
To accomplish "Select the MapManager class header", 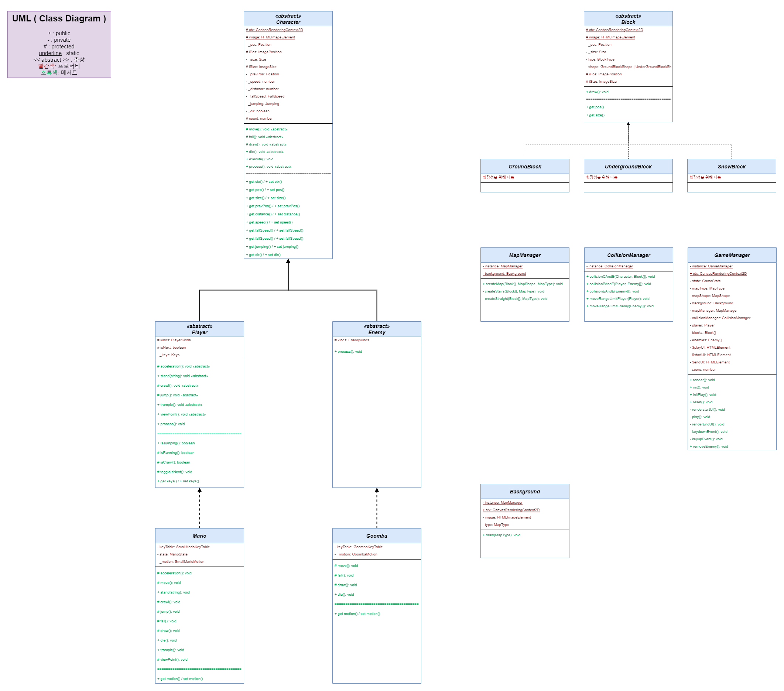I will point(524,255).
